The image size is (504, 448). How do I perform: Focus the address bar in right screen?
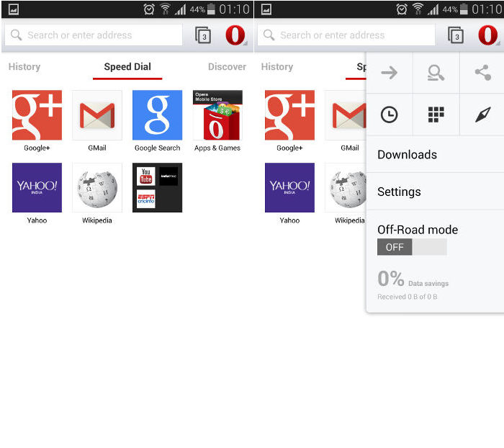pyautogui.click(x=346, y=35)
